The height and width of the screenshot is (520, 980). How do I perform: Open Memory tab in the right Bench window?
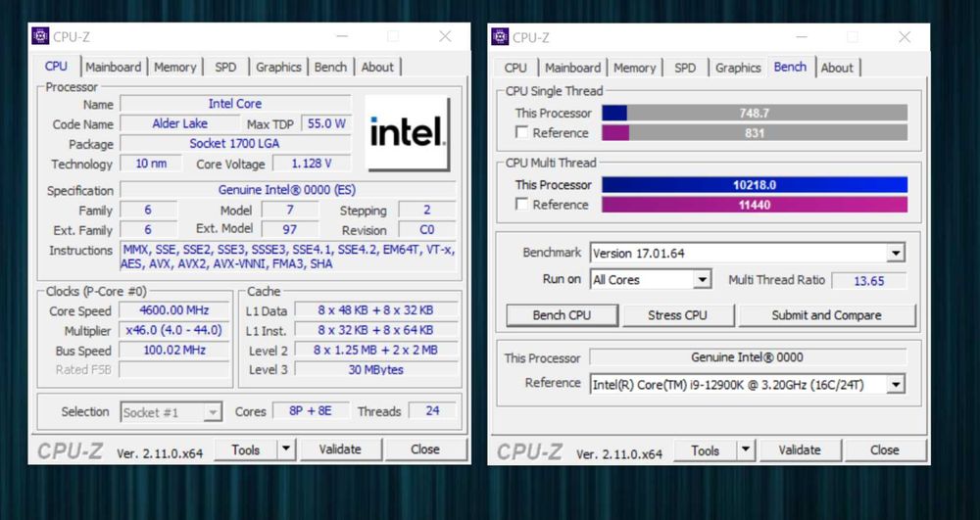coord(634,68)
